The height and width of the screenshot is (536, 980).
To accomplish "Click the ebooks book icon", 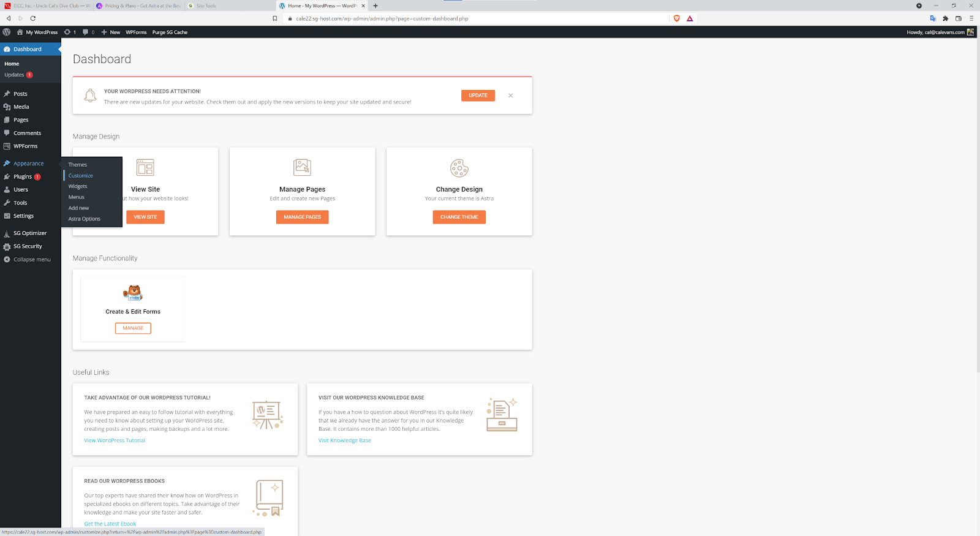I will pyautogui.click(x=269, y=498).
